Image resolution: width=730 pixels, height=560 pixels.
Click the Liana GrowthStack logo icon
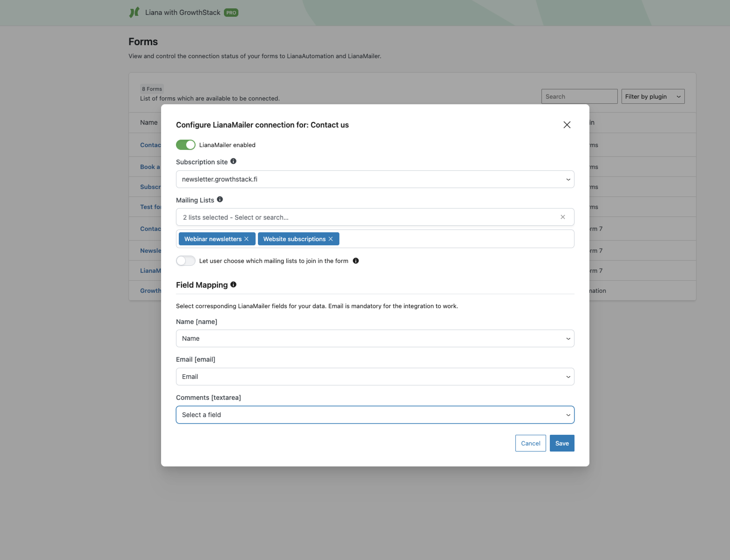click(134, 13)
